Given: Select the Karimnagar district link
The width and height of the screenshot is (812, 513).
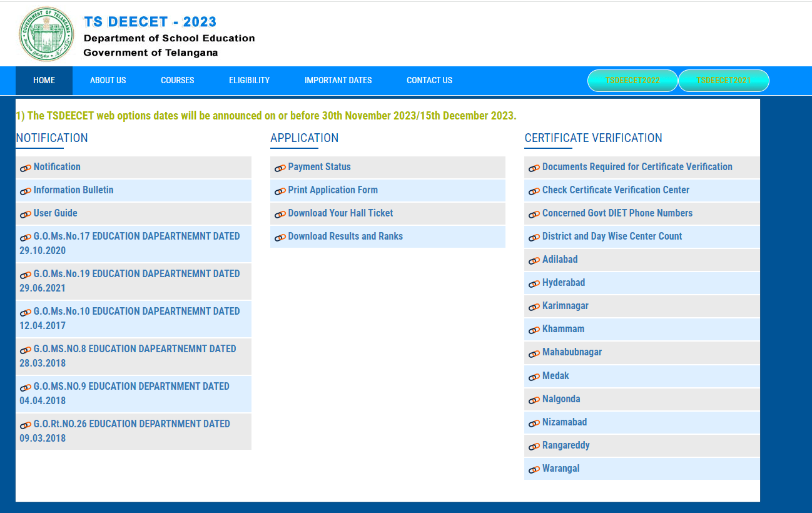Looking at the screenshot, I should point(566,306).
